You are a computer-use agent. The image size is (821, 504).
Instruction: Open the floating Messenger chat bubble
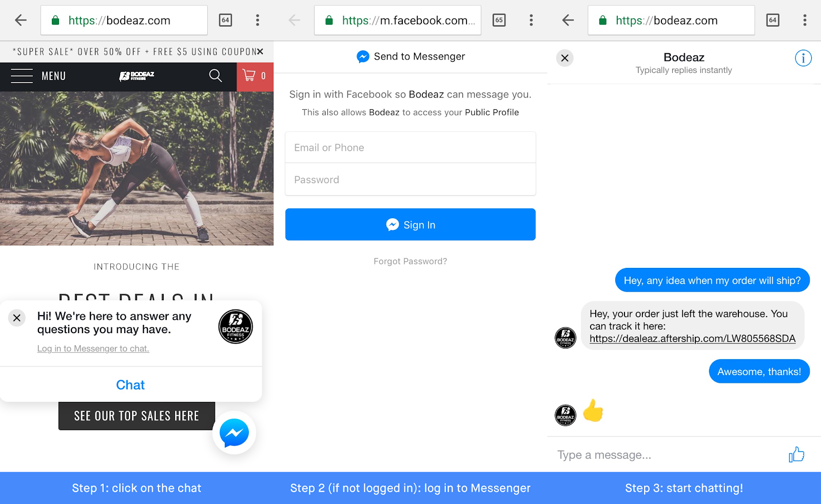(234, 433)
